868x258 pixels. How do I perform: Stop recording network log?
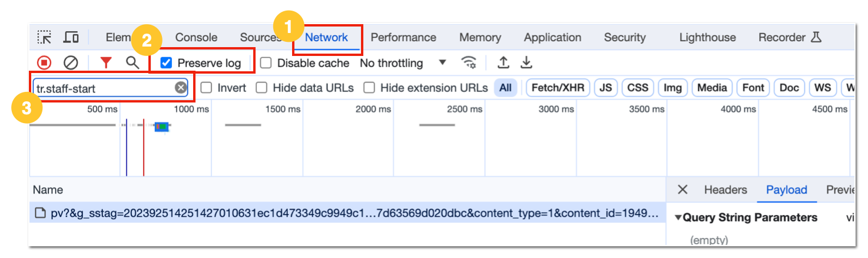point(44,62)
